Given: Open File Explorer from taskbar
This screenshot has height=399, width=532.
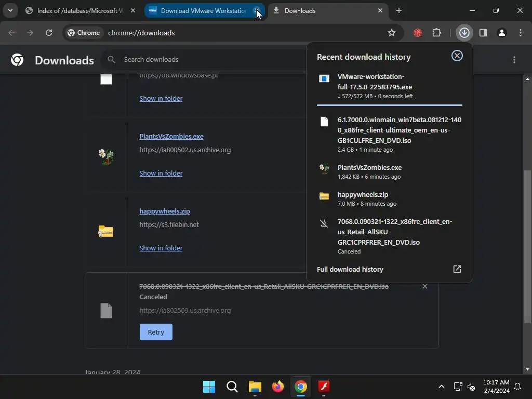Looking at the screenshot, I should click(255, 387).
